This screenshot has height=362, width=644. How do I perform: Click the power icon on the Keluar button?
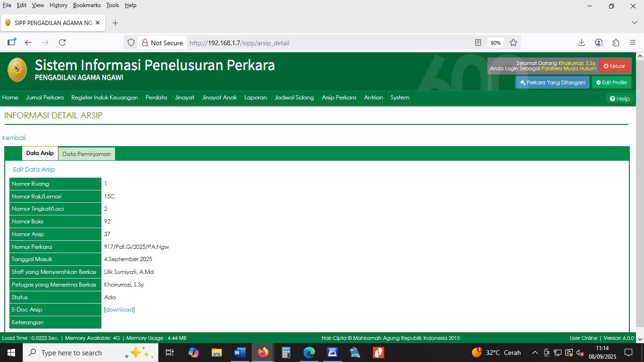click(606, 66)
